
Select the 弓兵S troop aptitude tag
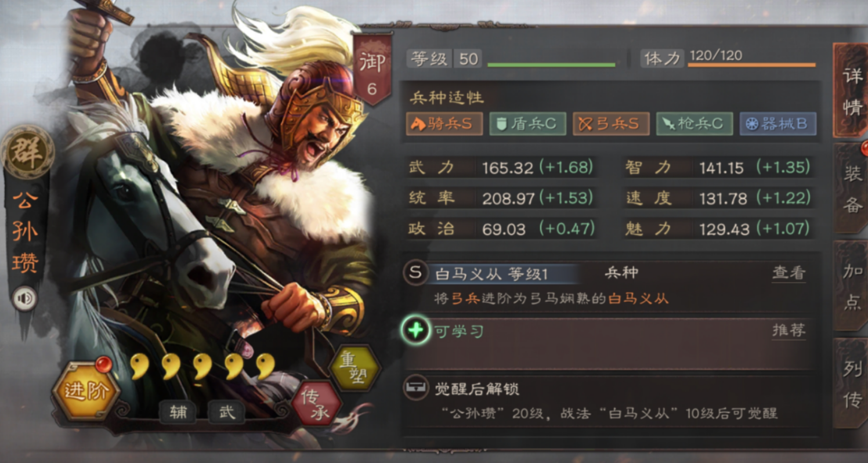coord(611,124)
